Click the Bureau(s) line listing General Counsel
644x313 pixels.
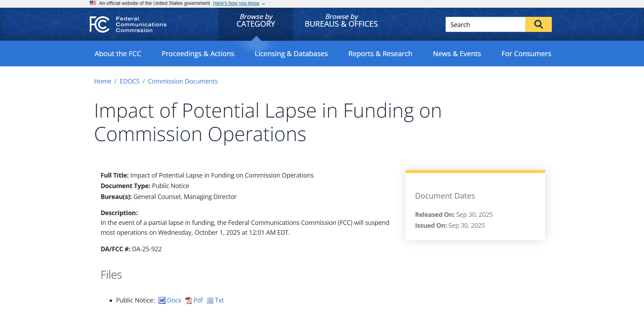[x=169, y=197]
